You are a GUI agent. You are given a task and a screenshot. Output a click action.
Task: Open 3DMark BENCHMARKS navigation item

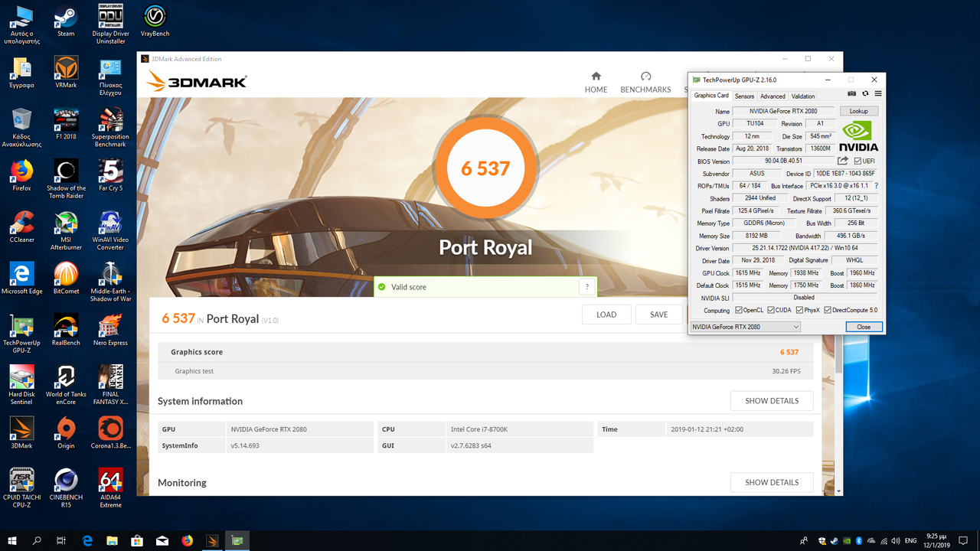[x=645, y=83]
